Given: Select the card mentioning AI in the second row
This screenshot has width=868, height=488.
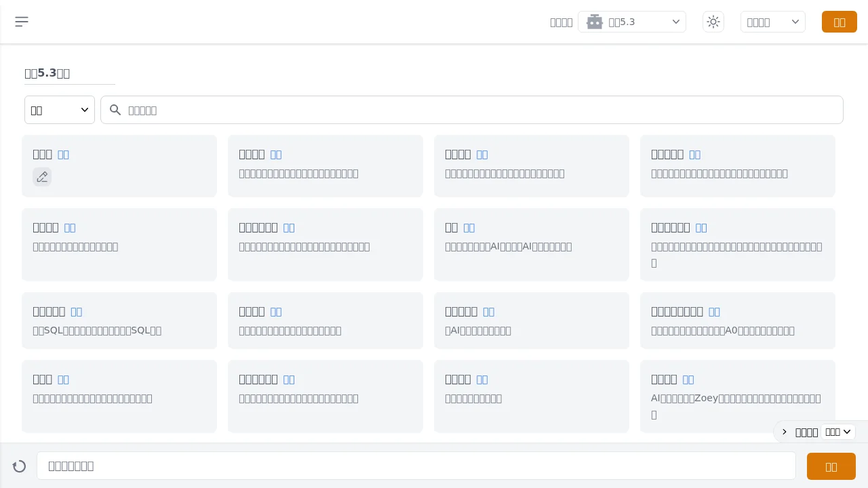Looking at the screenshot, I should 531,245.
